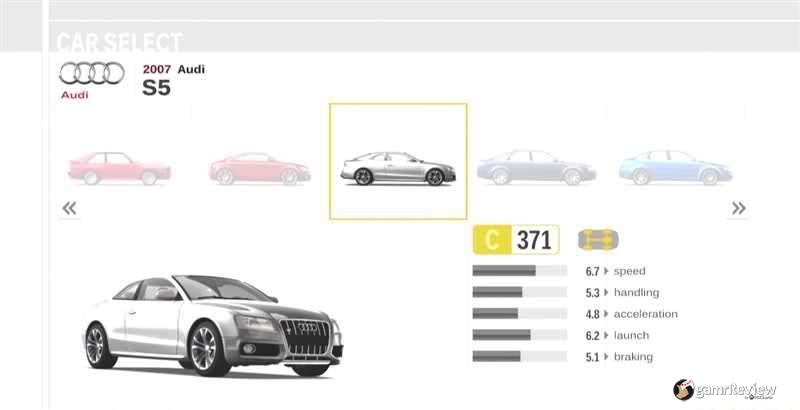Click the 371 performance index value

coord(534,240)
